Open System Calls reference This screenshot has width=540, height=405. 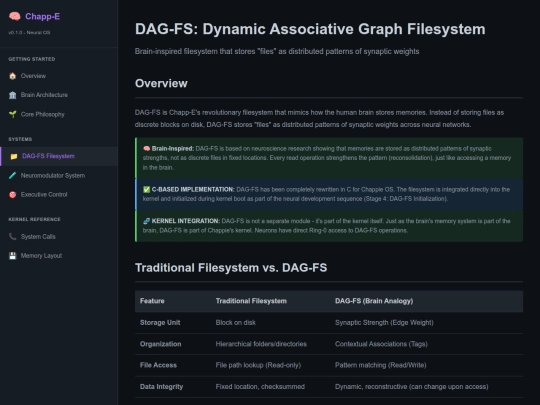59,237
